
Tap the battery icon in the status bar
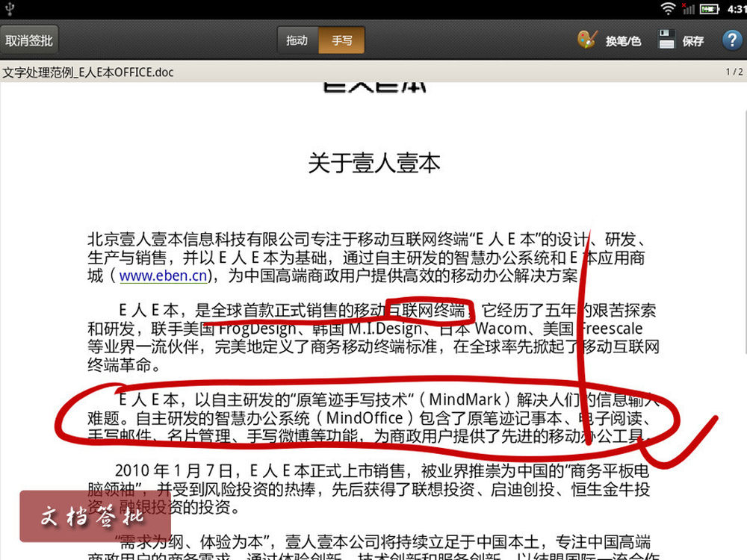pyautogui.click(x=710, y=9)
